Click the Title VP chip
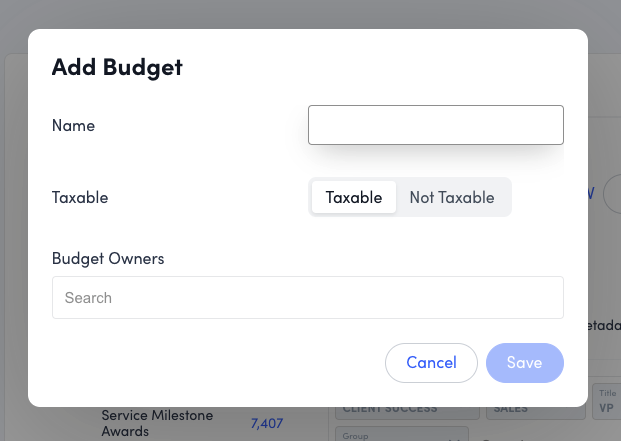Image resolution: width=621 pixels, height=441 pixels. pos(606,402)
